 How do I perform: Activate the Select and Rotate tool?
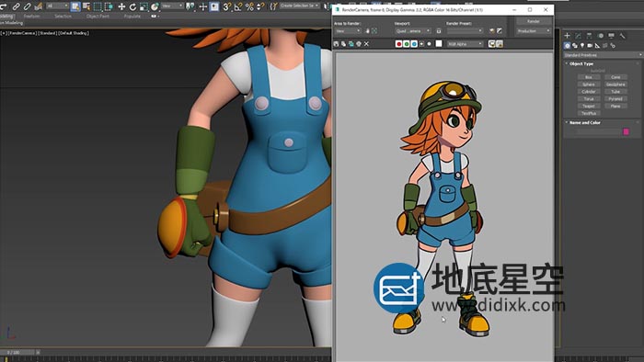pyautogui.click(x=132, y=6)
